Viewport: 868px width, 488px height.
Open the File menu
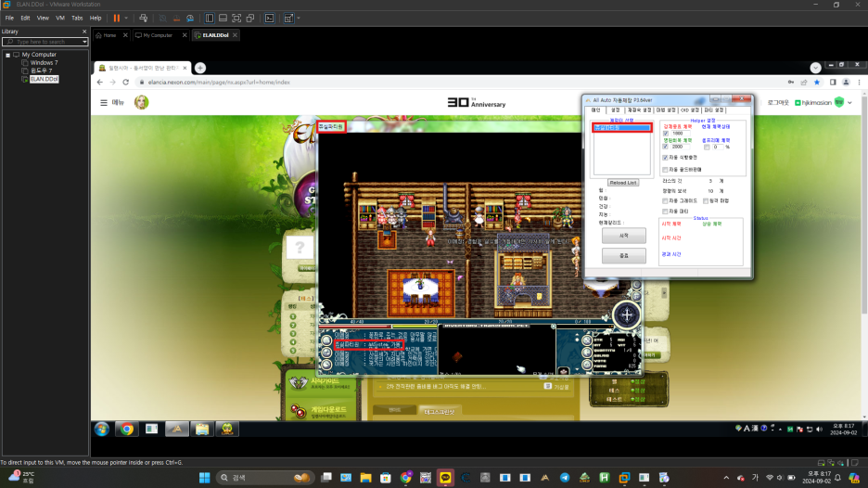pyautogui.click(x=9, y=19)
